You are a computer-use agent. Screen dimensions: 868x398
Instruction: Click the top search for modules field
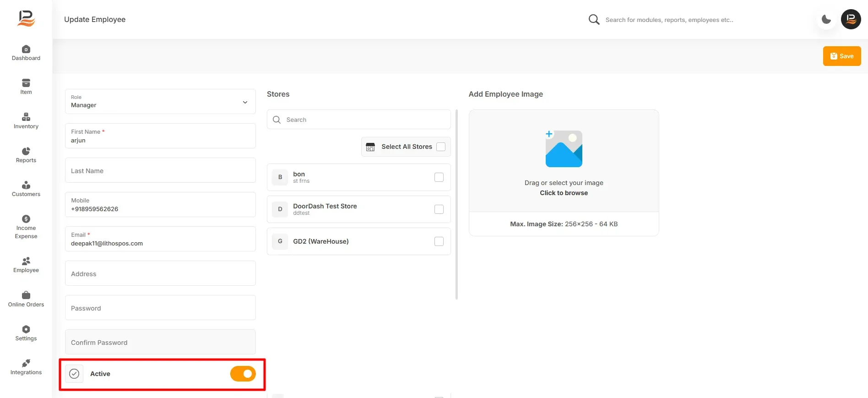click(x=669, y=20)
